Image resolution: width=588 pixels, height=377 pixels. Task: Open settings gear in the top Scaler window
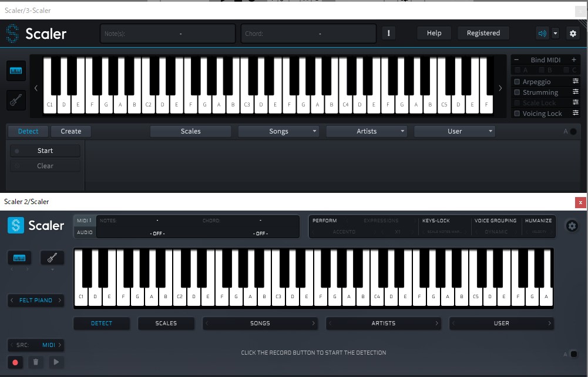coord(573,34)
